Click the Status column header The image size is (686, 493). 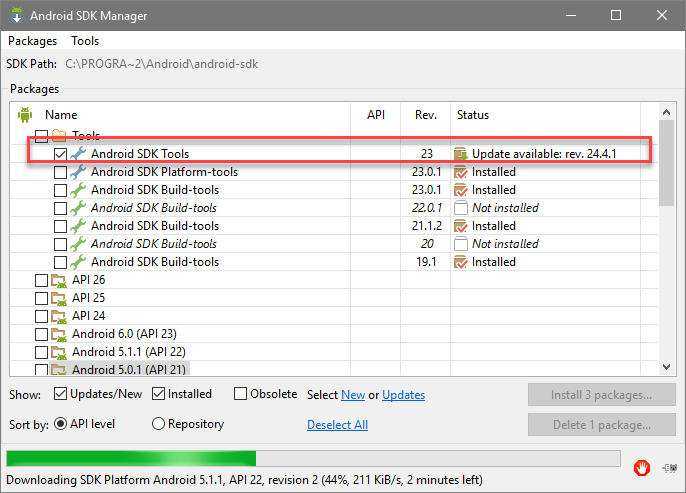pos(472,115)
